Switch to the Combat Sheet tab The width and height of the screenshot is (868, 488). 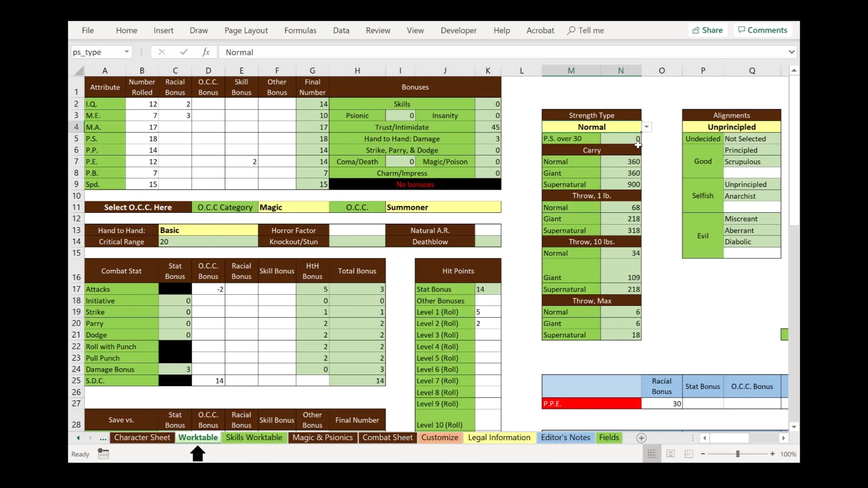(x=387, y=437)
